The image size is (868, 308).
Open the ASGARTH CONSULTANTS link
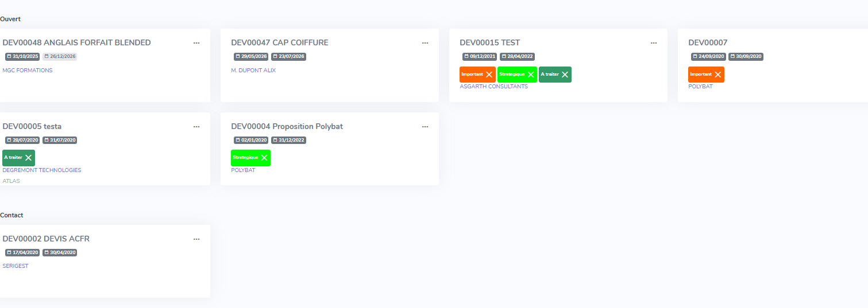[493, 87]
